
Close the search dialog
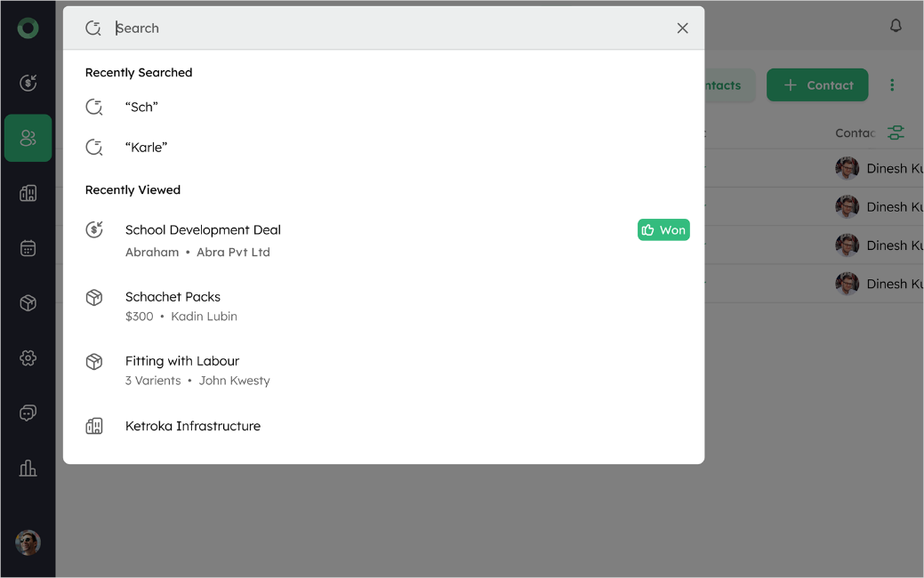tap(682, 28)
